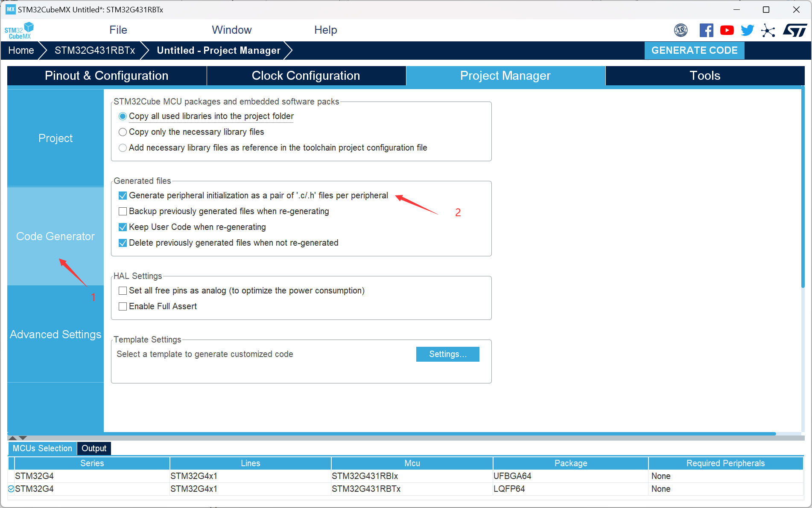Select Copy only the necessary library files

pos(123,132)
